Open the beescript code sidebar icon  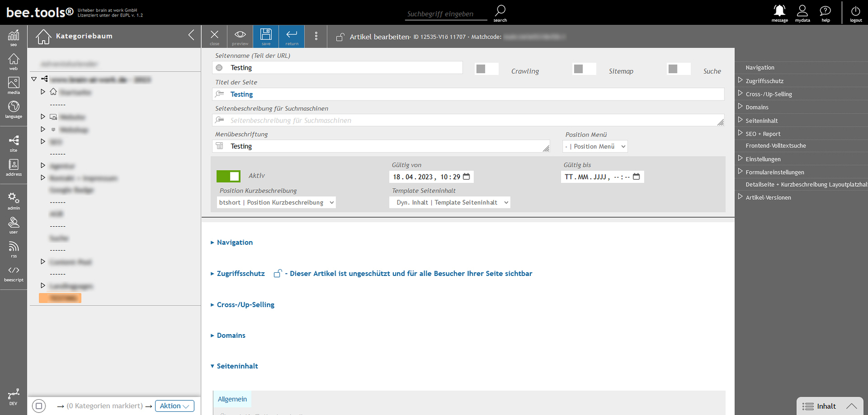click(x=13, y=273)
